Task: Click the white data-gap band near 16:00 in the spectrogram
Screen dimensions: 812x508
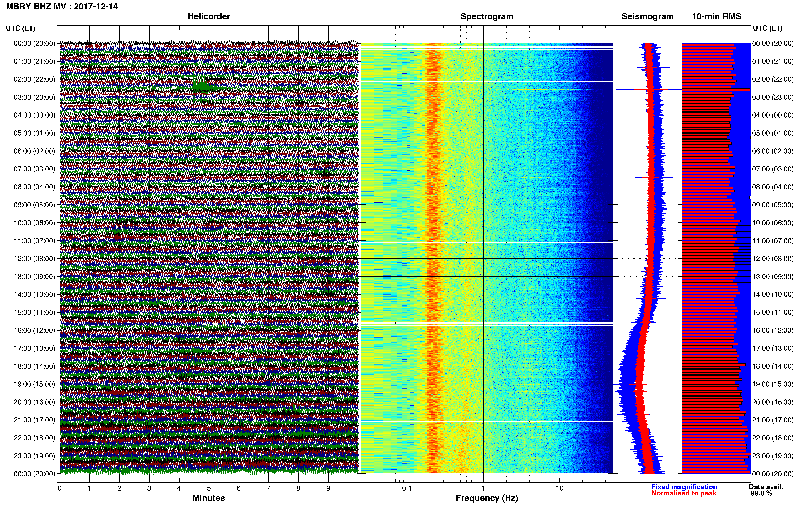Action: 487,324
